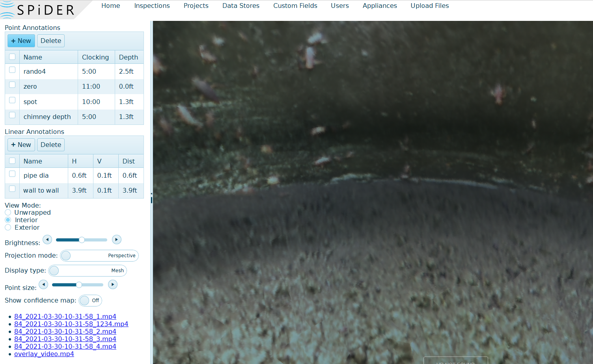This screenshot has width=593, height=364.
Task: Delete the selected linear annotation
Action: point(51,145)
